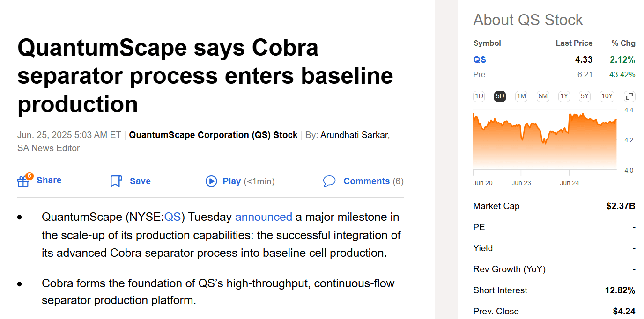The height and width of the screenshot is (319, 644).
Task: Switch chart to 1D view
Action: tap(479, 96)
